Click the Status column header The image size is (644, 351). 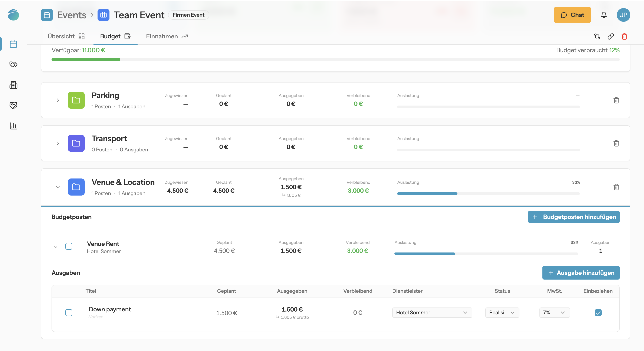(502, 291)
